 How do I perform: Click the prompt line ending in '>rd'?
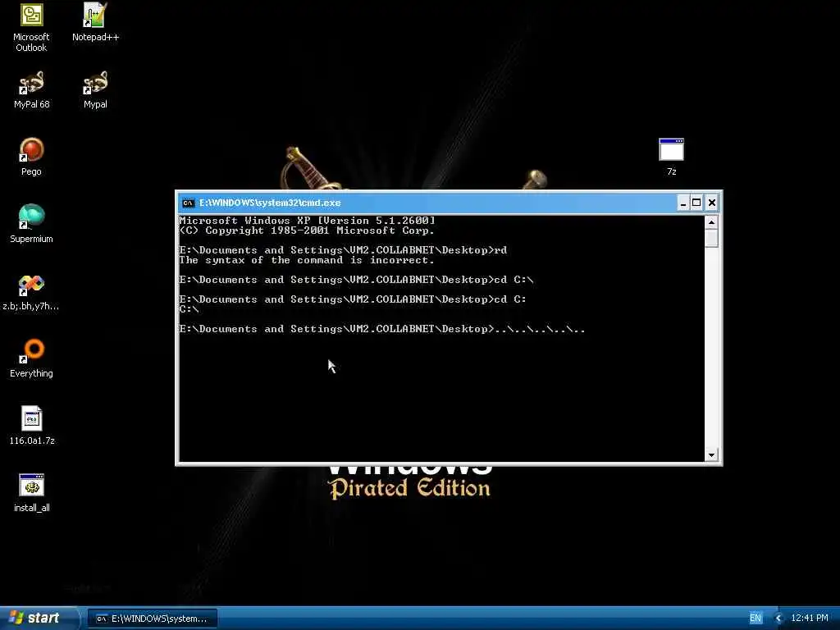tap(343, 250)
